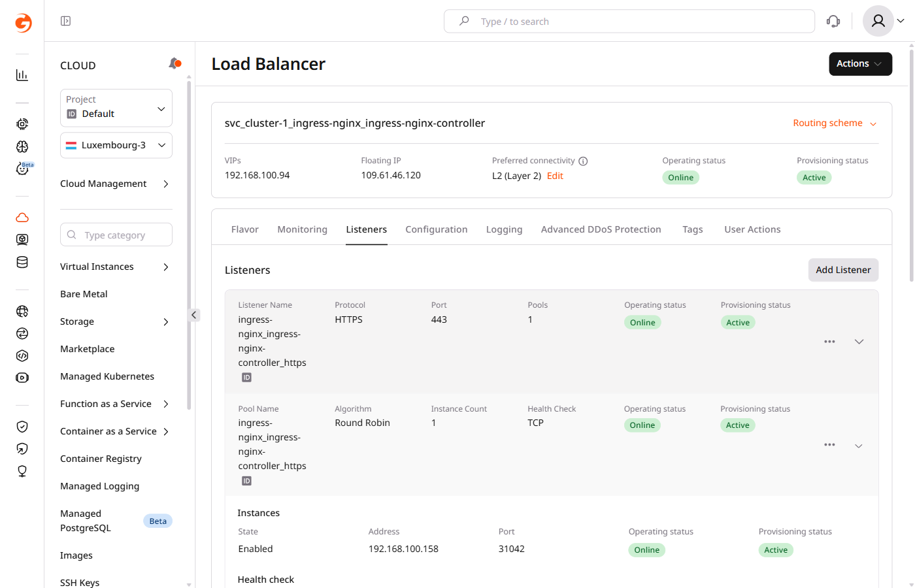Toggle the sidebar panel icon in the header
Viewport: 915px width, 588px height.
pyautogui.click(x=65, y=21)
